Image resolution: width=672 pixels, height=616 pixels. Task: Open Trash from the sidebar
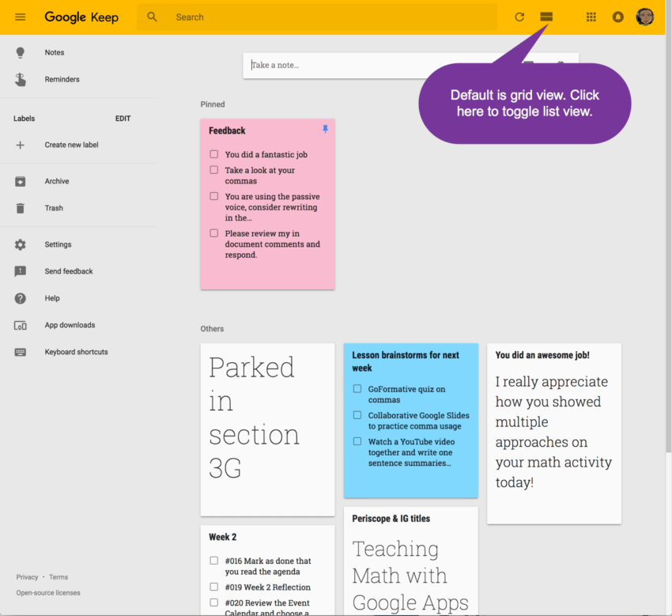tap(54, 208)
